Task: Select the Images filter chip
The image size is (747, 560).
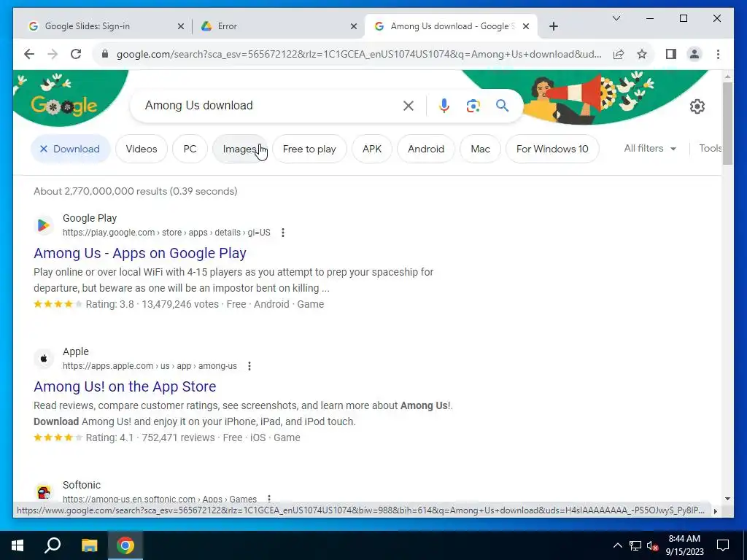Action: (x=240, y=149)
